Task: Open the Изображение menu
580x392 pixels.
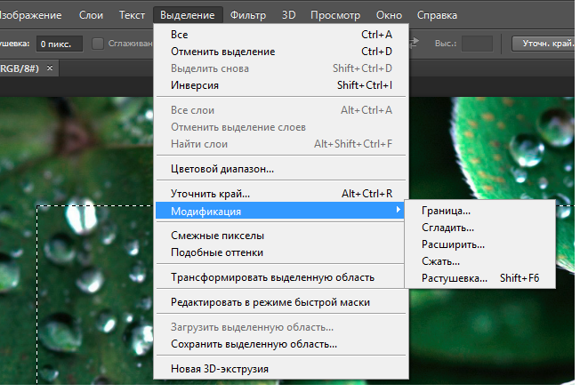Action: (31, 15)
